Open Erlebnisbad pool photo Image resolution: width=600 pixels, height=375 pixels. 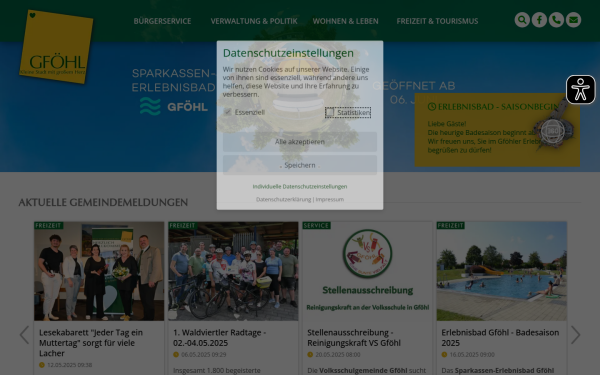[502, 271]
